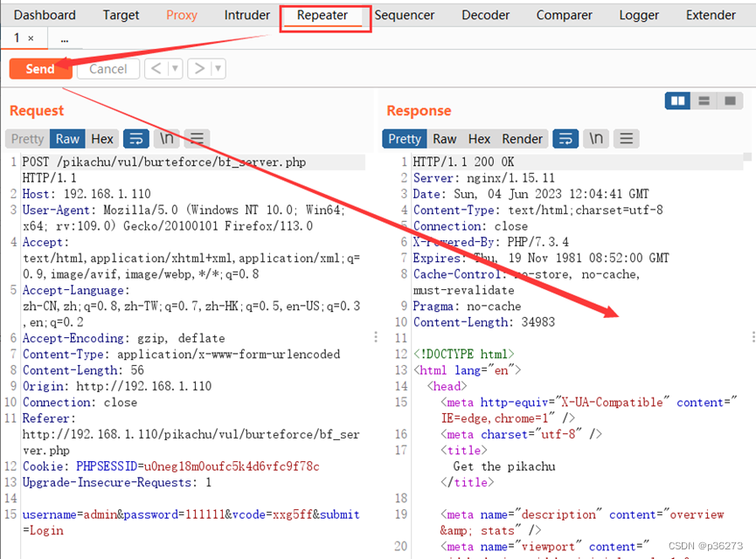Open the Dashboard tab
756x559 pixels.
(x=45, y=16)
